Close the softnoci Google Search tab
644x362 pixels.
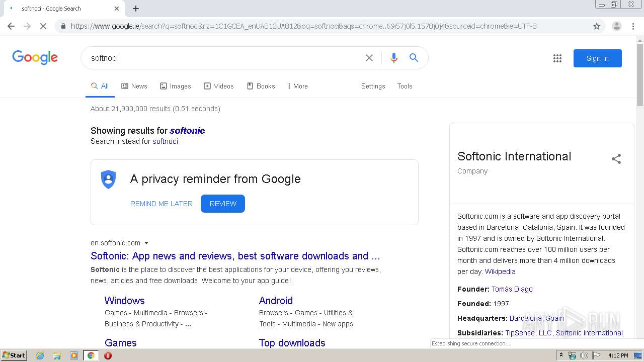point(117,9)
